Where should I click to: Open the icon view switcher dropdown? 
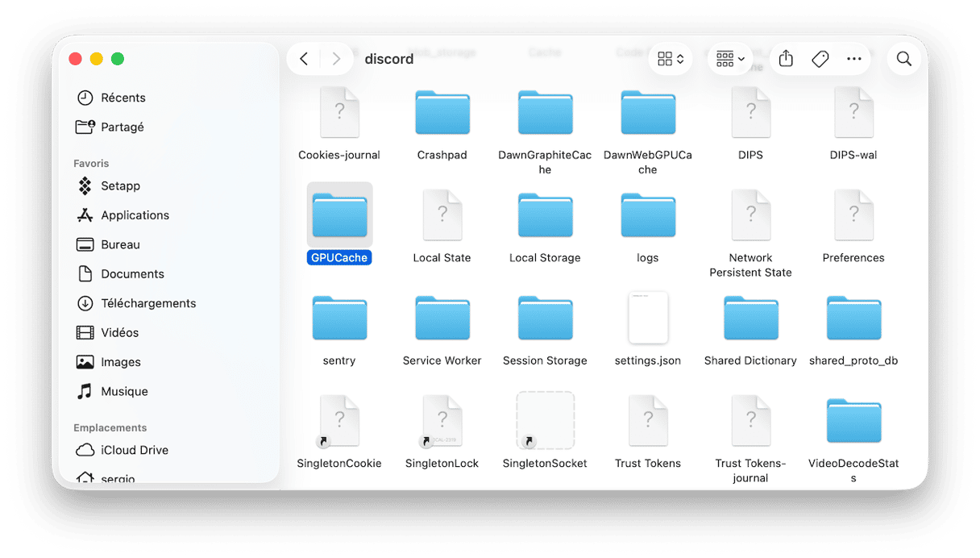coord(670,59)
